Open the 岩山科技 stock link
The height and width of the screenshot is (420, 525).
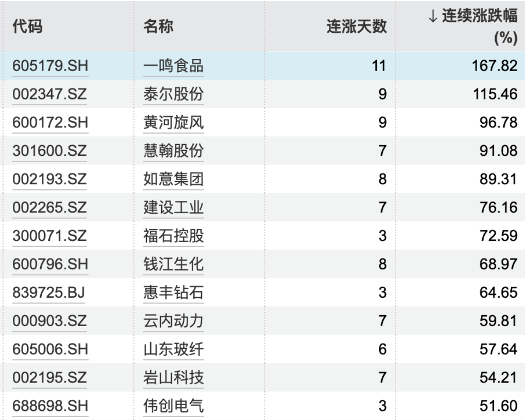coord(173,378)
